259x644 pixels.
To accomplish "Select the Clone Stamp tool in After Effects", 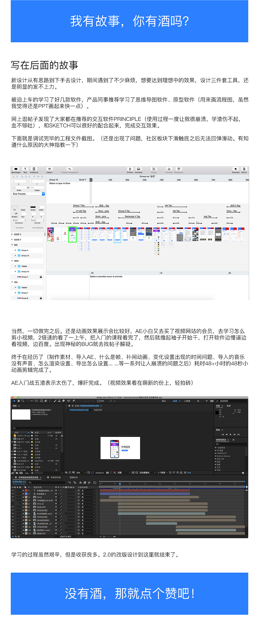I will 59,401.
